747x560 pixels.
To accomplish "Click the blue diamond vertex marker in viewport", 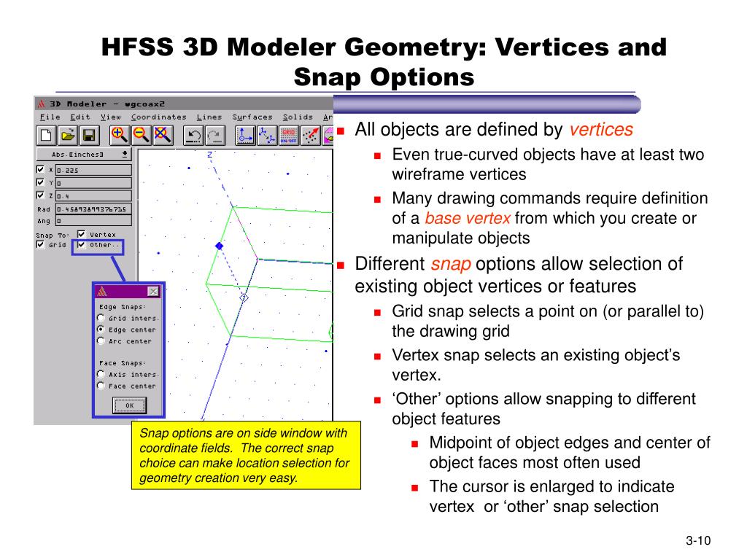I will [x=219, y=246].
